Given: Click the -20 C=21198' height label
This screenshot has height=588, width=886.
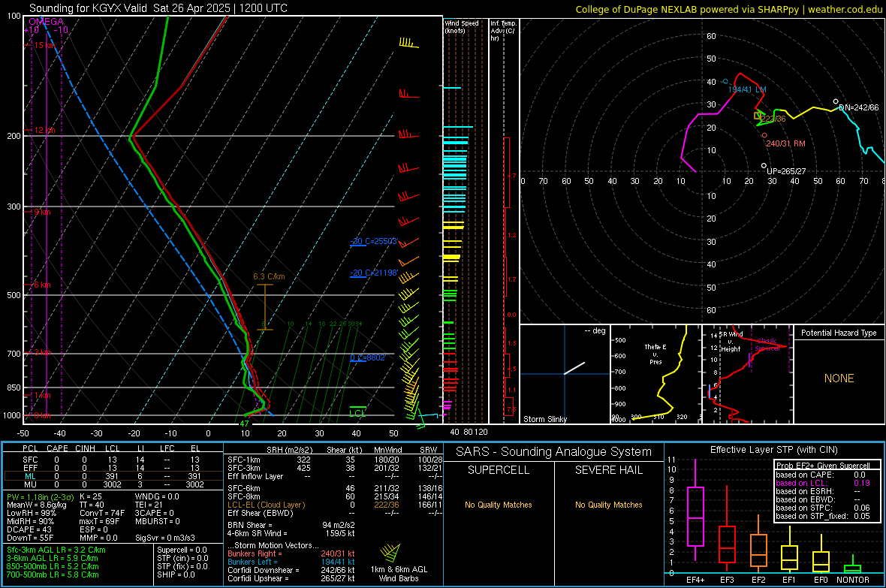Looking at the screenshot, I should click(374, 273).
